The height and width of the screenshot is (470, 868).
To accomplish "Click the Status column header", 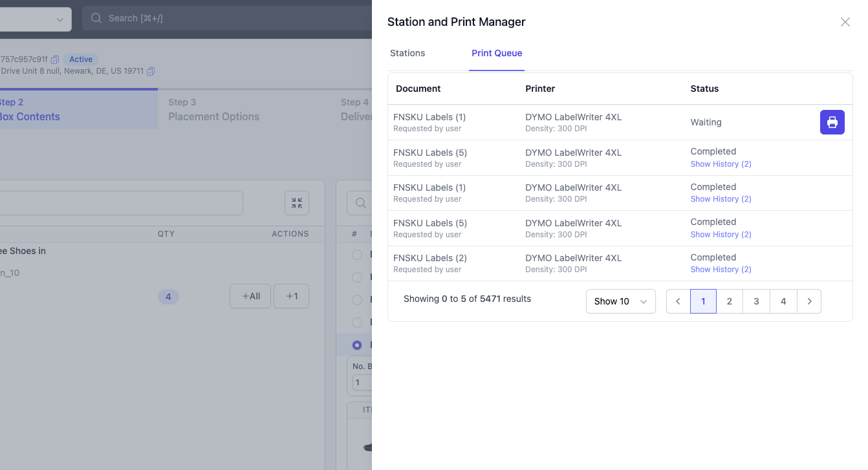I will coord(704,89).
